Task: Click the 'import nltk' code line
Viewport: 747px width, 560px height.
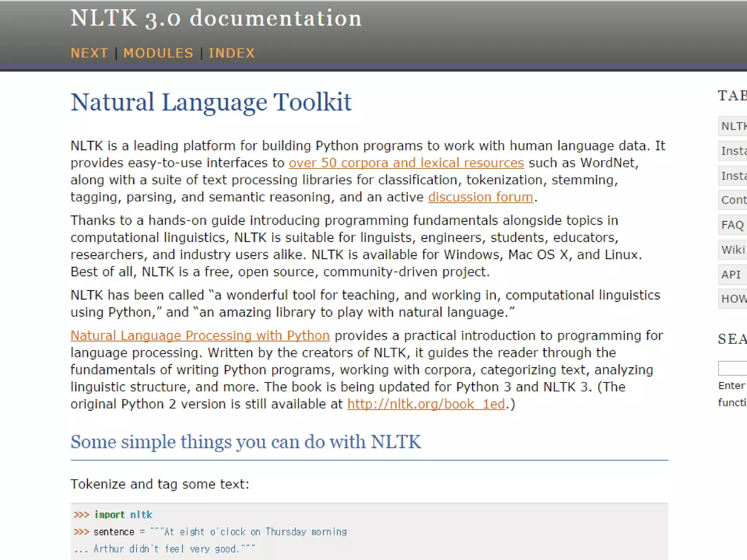Action: [x=113, y=515]
